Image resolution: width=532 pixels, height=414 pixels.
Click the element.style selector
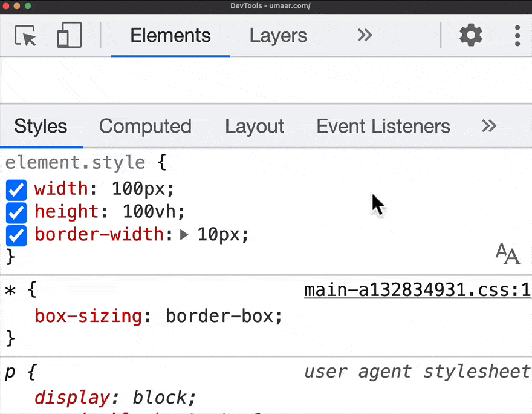[76, 162]
